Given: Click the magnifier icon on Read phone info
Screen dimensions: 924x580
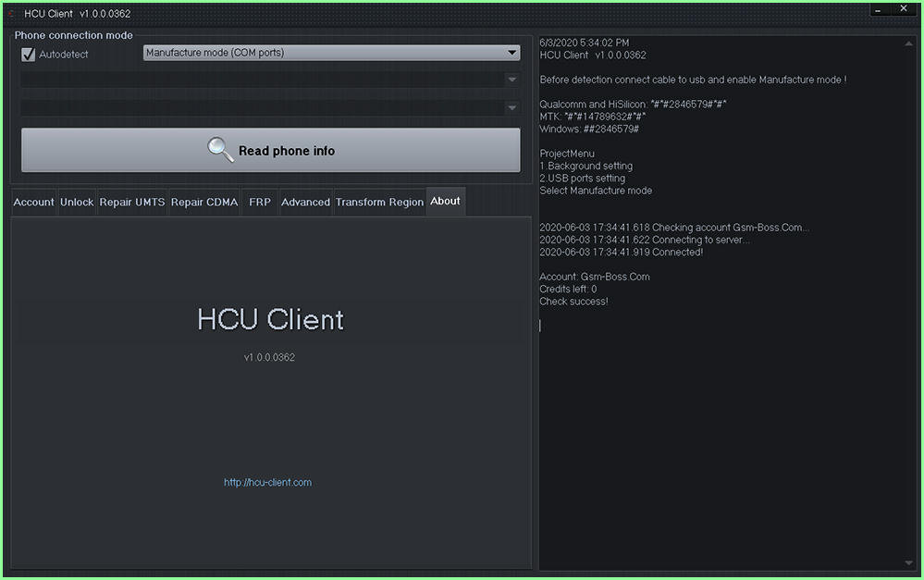Looking at the screenshot, I should pos(220,150).
